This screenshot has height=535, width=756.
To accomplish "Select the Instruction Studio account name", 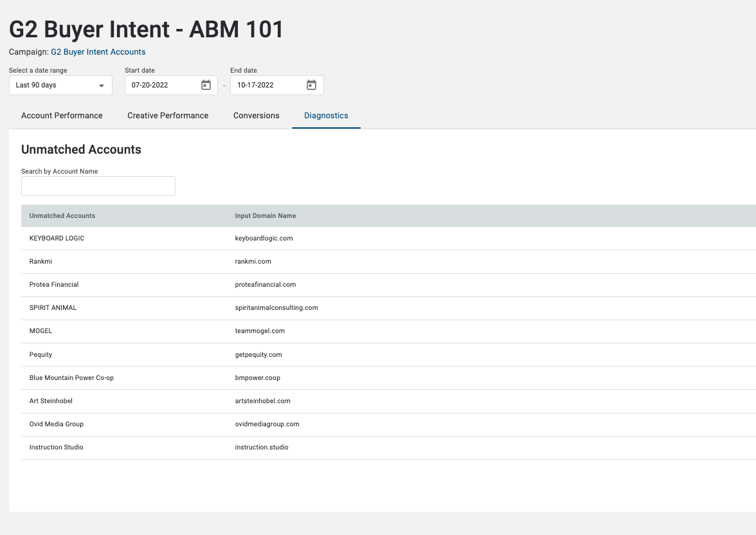I will (57, 447).
